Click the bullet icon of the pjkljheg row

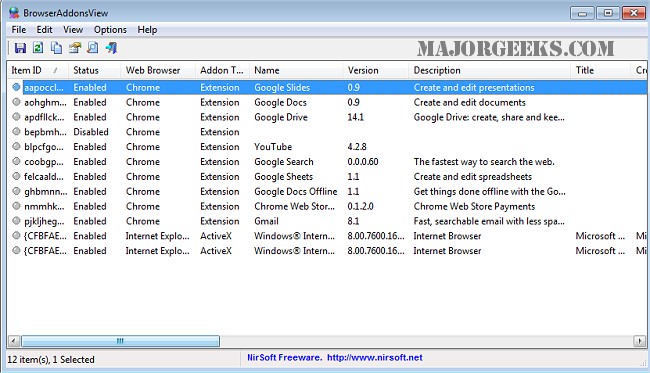16,221
